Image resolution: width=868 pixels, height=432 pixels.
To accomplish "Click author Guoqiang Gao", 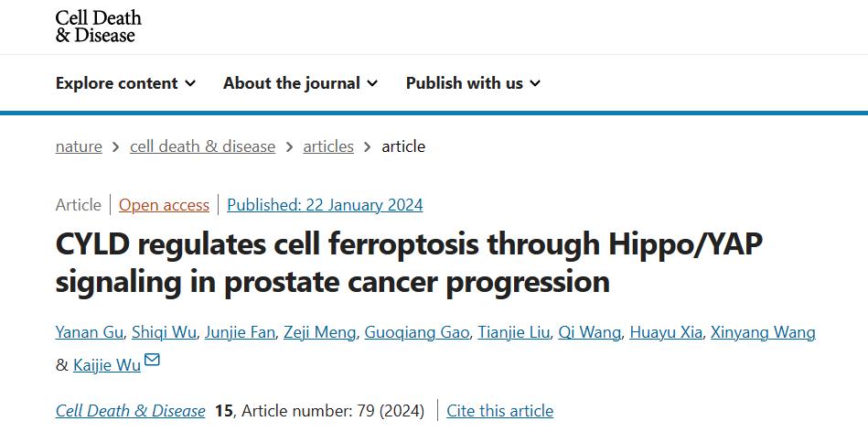I will point(415,332).
